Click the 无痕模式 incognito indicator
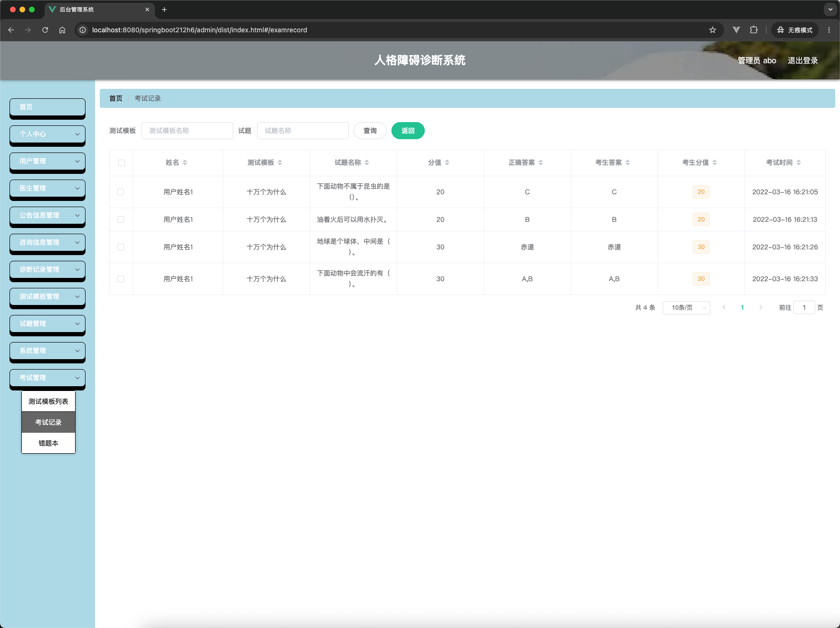 [795, 30]
